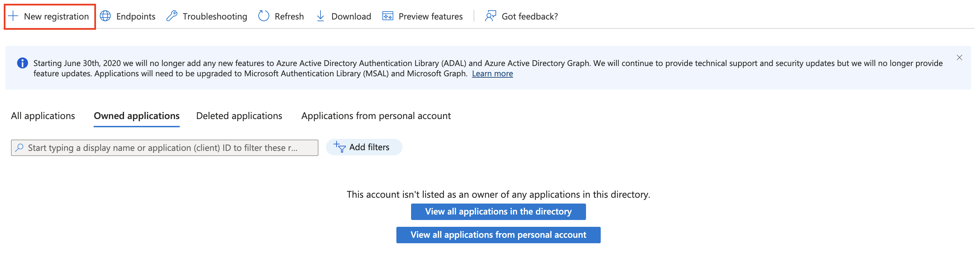The width and height of the screenshot is (980, 260).
Task: Click the Download arrow icon
Action: 321,16
